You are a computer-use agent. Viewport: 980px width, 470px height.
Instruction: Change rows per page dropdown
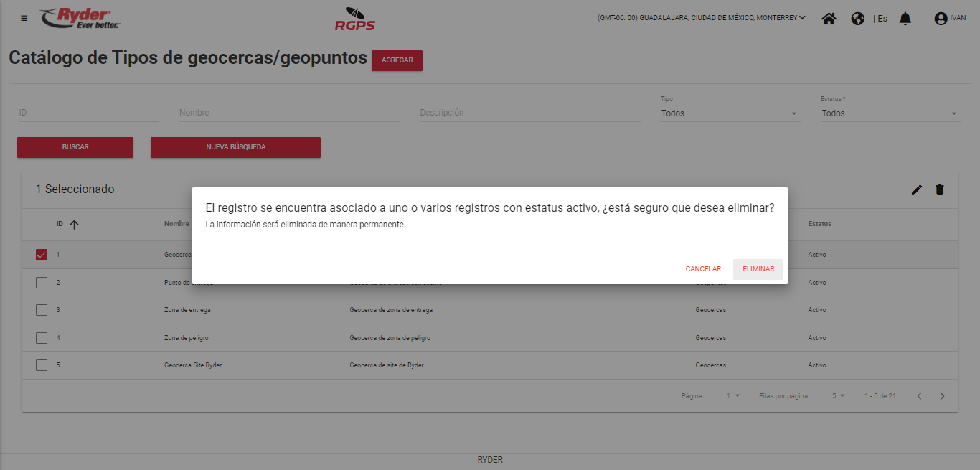[x=838, y=396]
